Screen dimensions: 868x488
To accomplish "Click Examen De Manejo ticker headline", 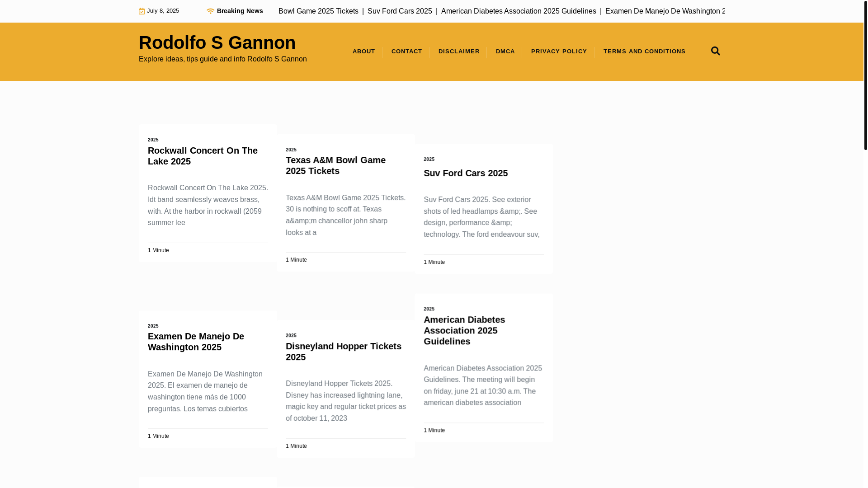I will [x=665, y=11].
